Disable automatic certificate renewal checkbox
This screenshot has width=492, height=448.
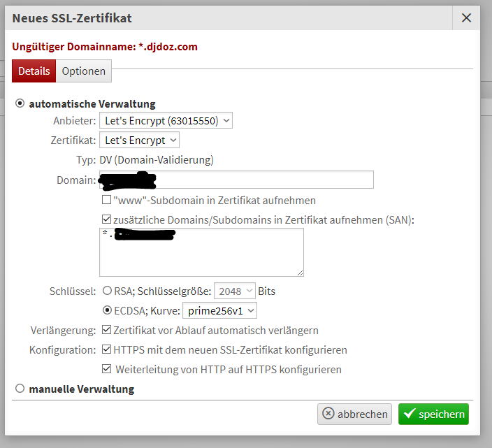point(107,330)
